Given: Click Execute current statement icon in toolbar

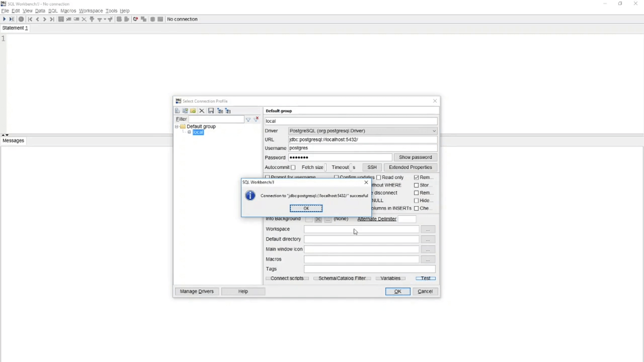Looking at the screenshot, I should pos(12,19).
